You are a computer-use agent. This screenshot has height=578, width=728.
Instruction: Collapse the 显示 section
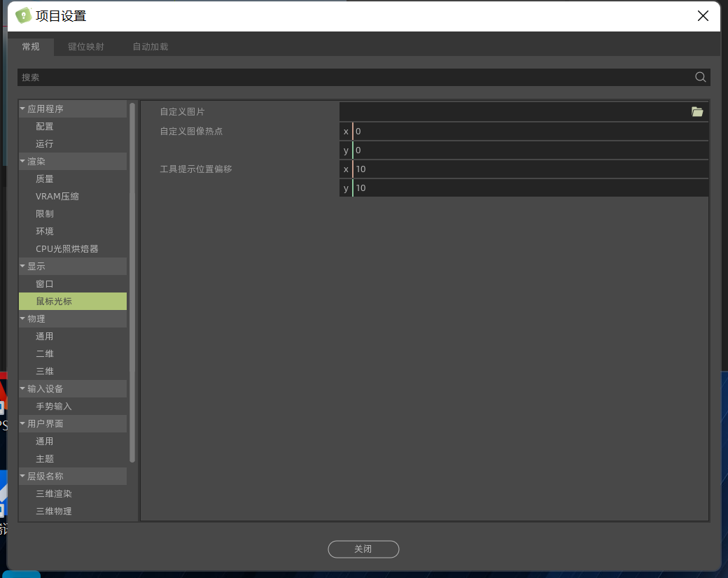(x=22, y=266)
